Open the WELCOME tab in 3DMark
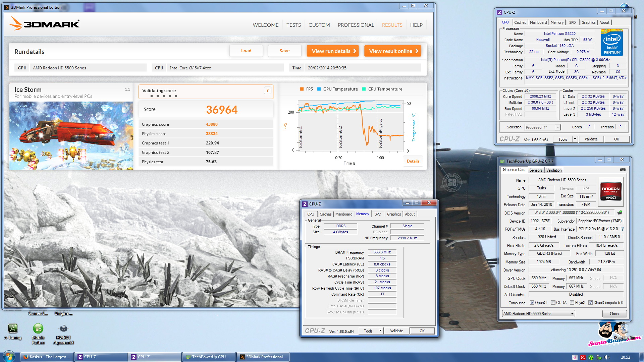The width and height of the screenshot is (644, 362). click(266, 25)
